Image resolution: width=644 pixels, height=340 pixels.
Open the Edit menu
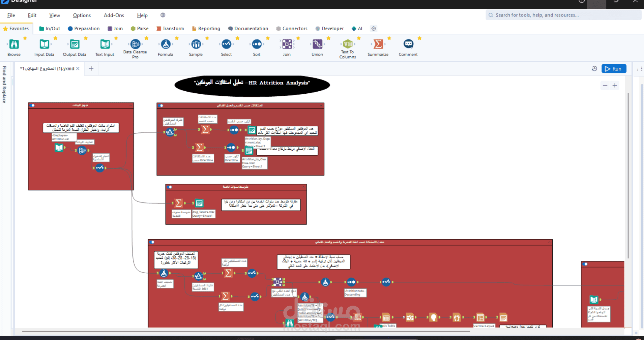coord(32,16)
